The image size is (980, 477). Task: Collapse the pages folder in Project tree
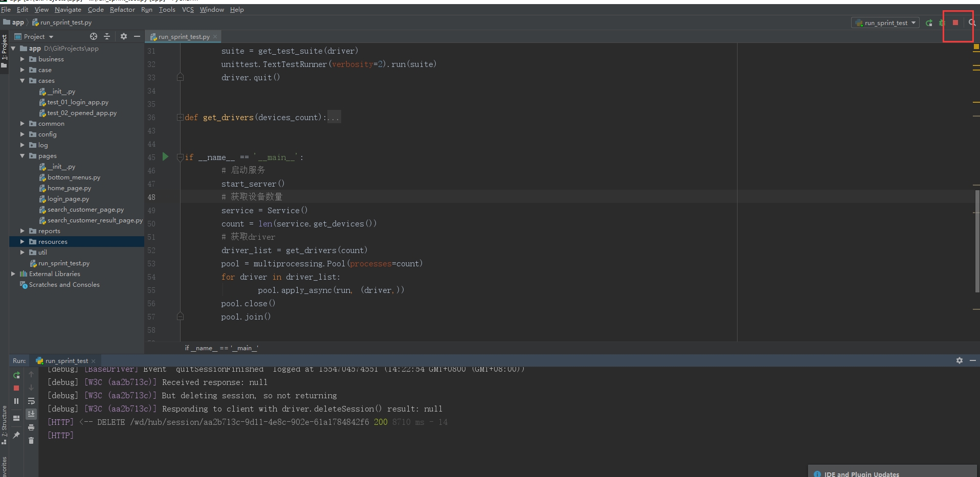click(22, 156)
